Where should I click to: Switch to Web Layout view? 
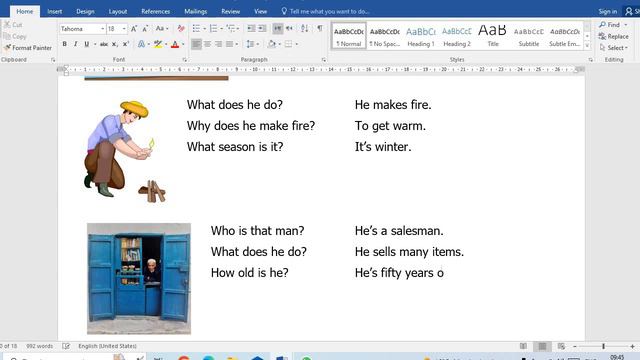561,346
